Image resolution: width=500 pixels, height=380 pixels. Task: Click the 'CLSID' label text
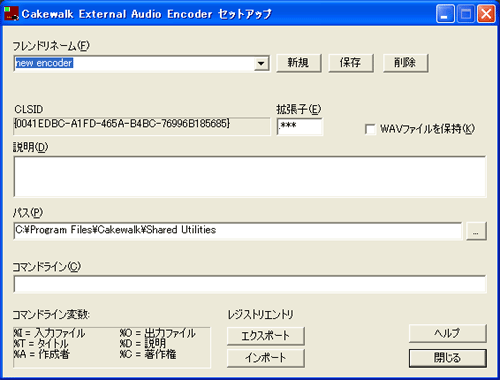click(29, 109)
